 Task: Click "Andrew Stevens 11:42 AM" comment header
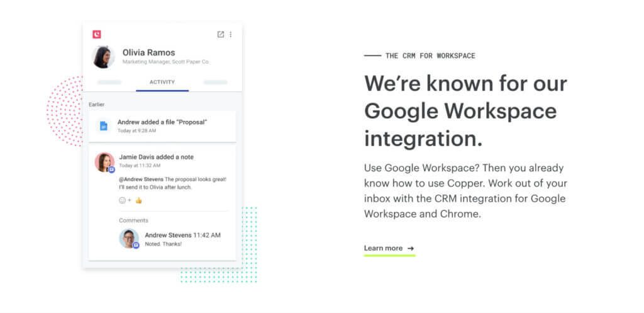[x=183, y=236]
